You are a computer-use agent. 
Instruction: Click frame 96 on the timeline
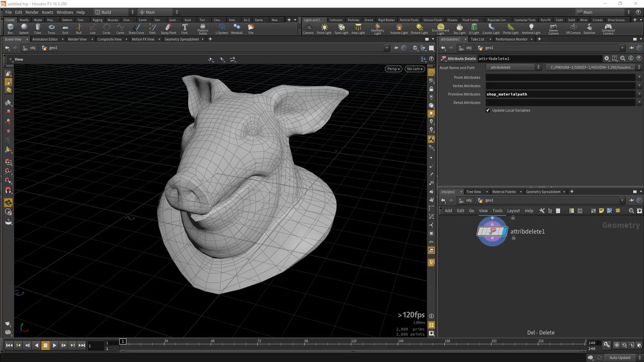pyautogui.click(x=306, y=342)
